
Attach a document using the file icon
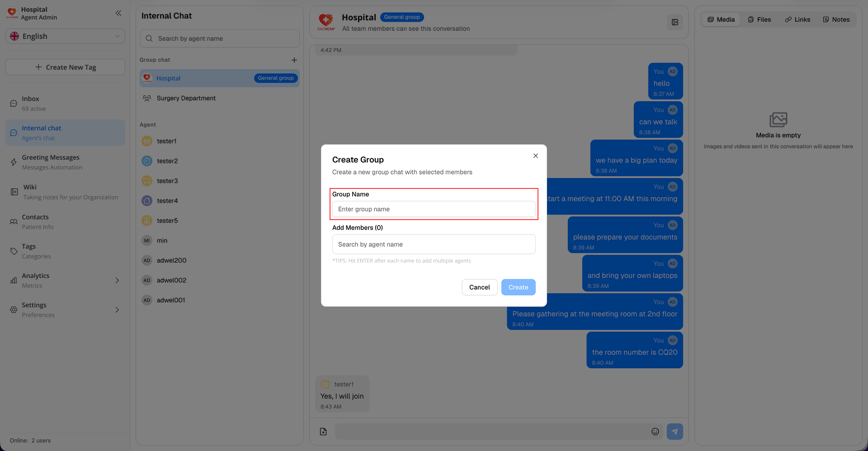pyautogui.click(x=323, y=431)
